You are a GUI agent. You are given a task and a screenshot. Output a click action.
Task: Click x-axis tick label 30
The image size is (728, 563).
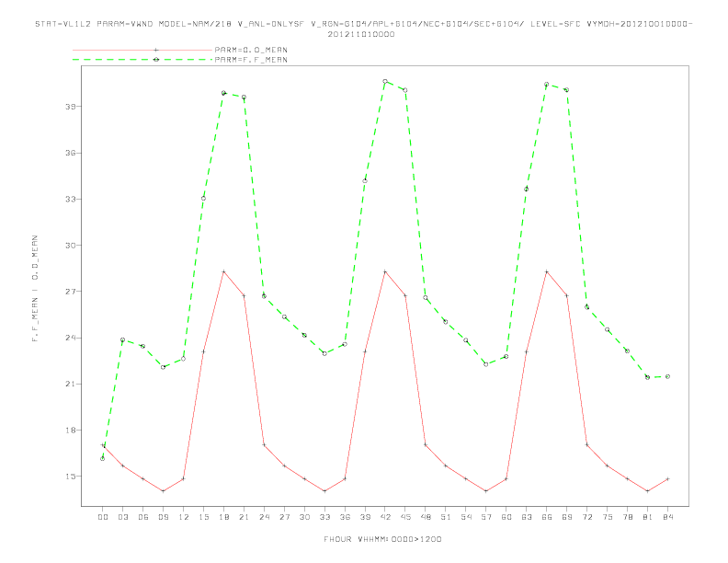coord(304,517)
